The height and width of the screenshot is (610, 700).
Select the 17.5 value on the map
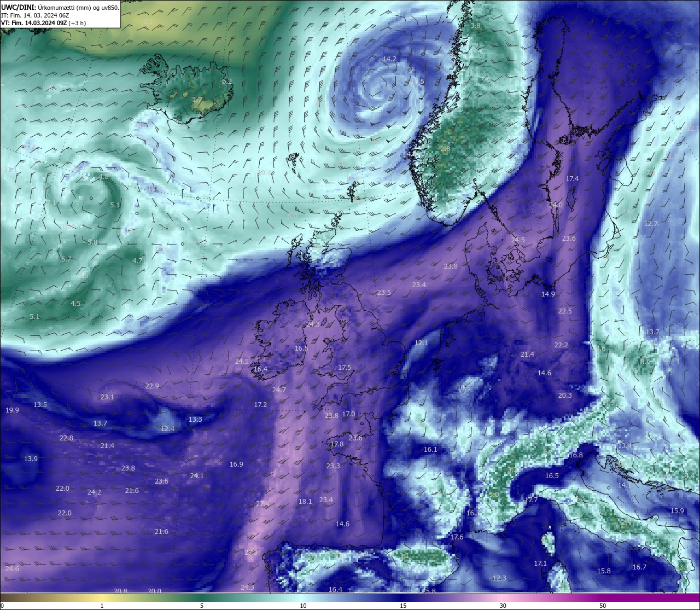345,368
